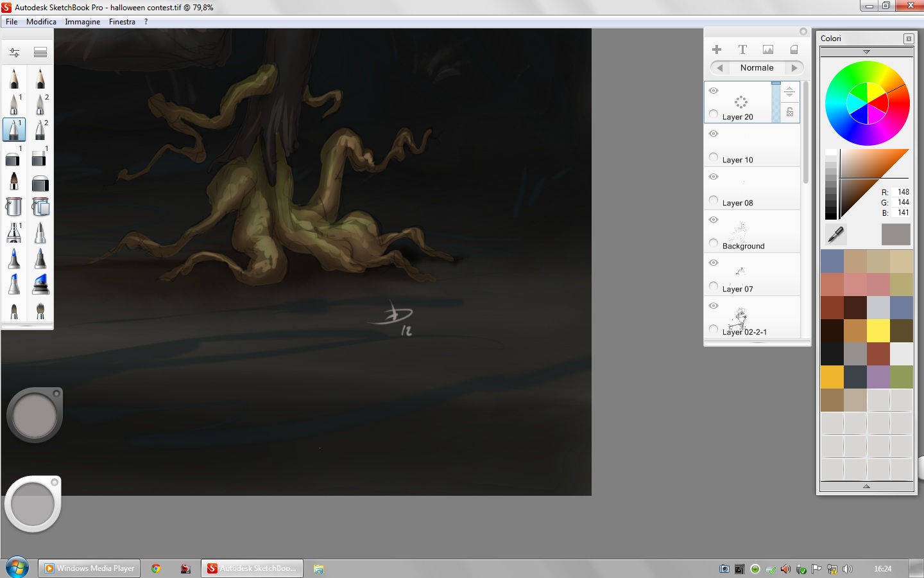Hide Layer 07 with its eye icon

714,263
